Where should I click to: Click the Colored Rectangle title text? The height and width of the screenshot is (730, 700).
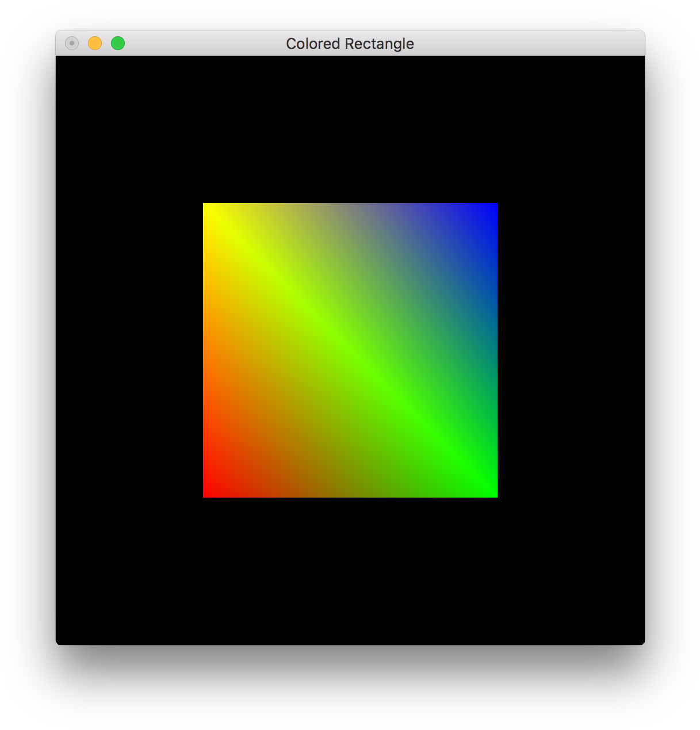(x=350, y=43)
